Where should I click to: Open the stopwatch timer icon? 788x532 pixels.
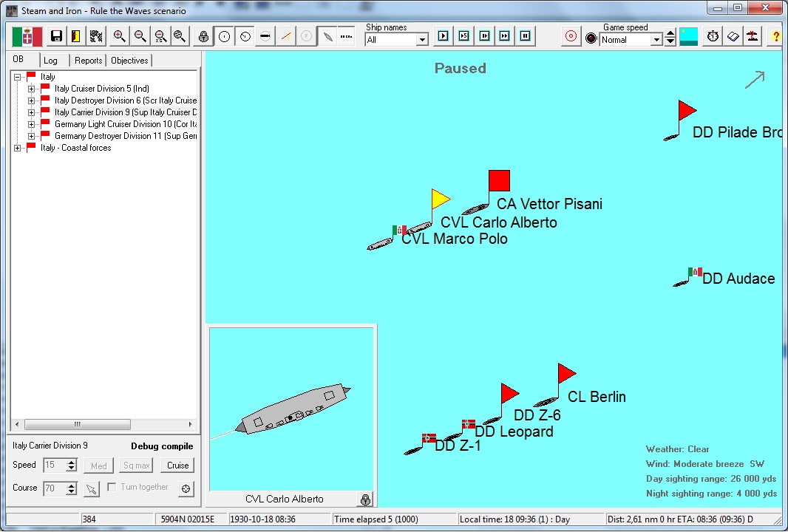pos(712,36)
